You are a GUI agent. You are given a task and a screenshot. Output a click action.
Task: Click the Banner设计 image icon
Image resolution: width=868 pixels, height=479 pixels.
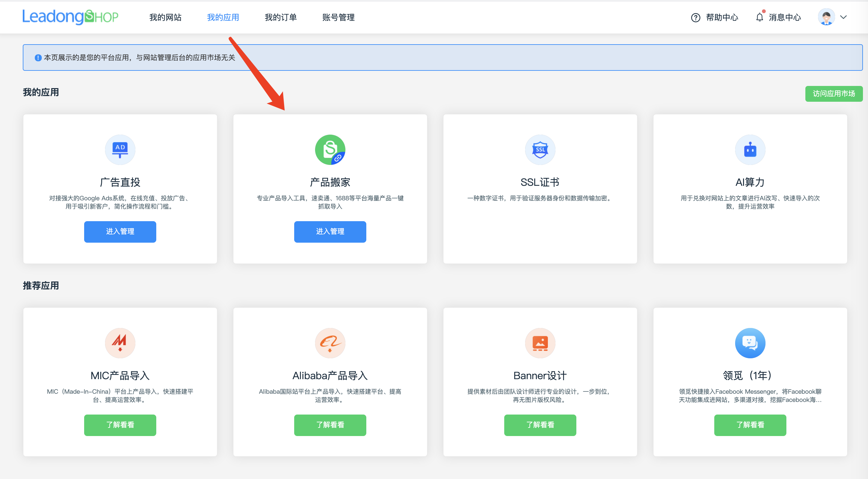click(x=540, y=343)
